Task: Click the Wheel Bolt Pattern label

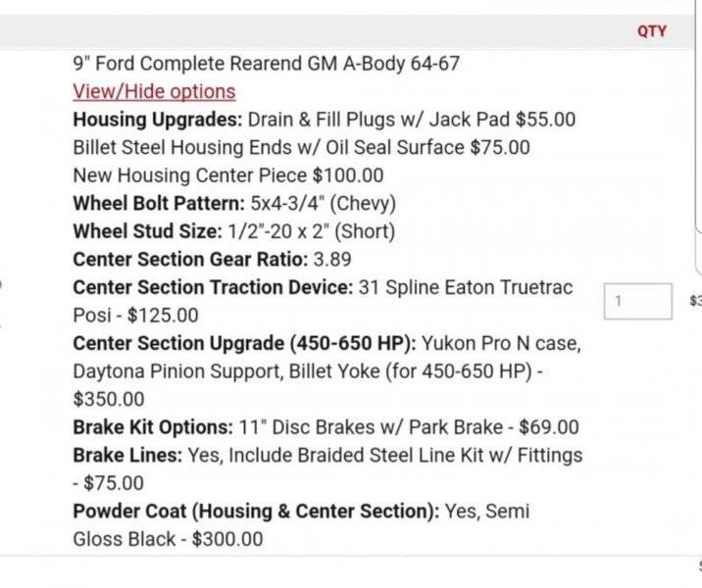Action: click(159, 204)
